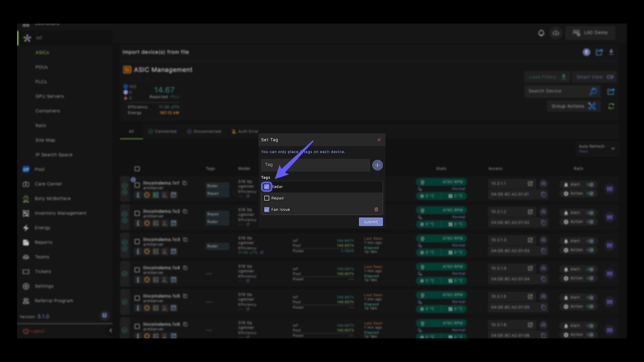Click the plus button to add tag
The image size is (644, 362).
pos(377,165)
